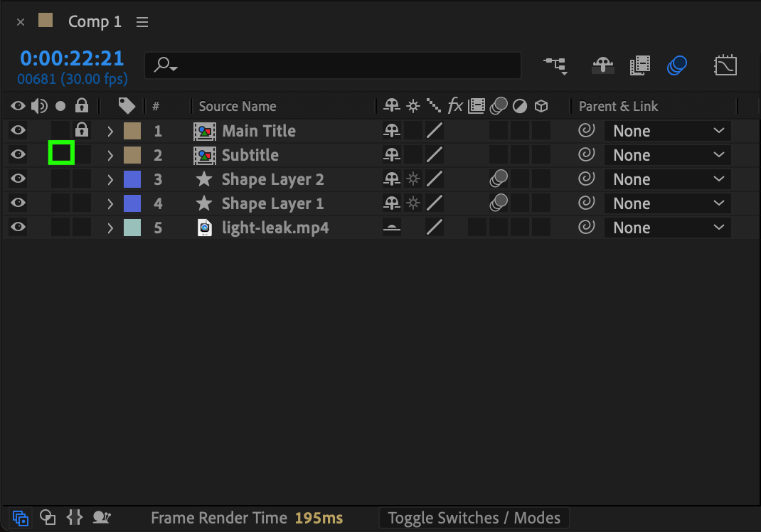Image resolution: width=761 pixels, height=532 pixels.
Task: Click pick whip for light-leak.mp4
Action: [586, 227]
